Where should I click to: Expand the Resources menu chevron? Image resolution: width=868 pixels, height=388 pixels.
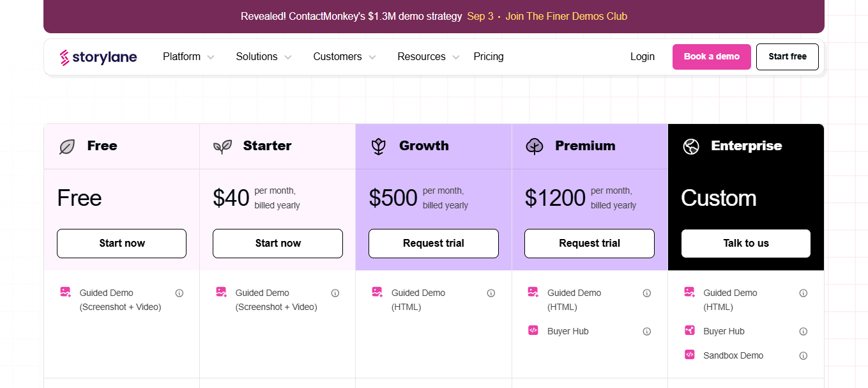tap(455, 57)
